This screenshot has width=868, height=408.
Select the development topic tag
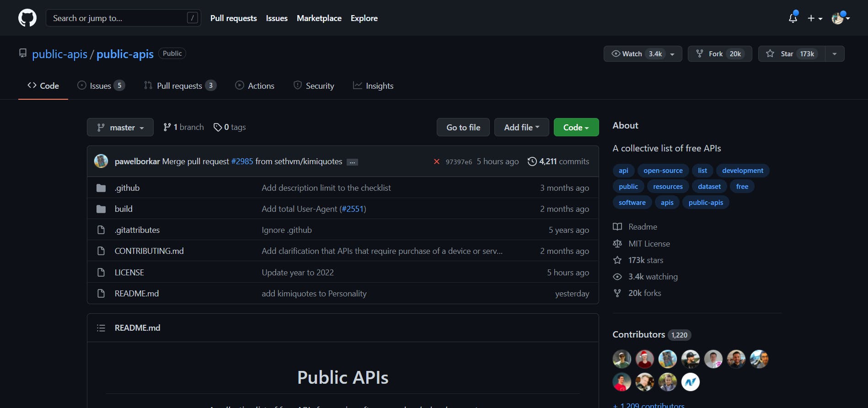[x=743, y=171]
